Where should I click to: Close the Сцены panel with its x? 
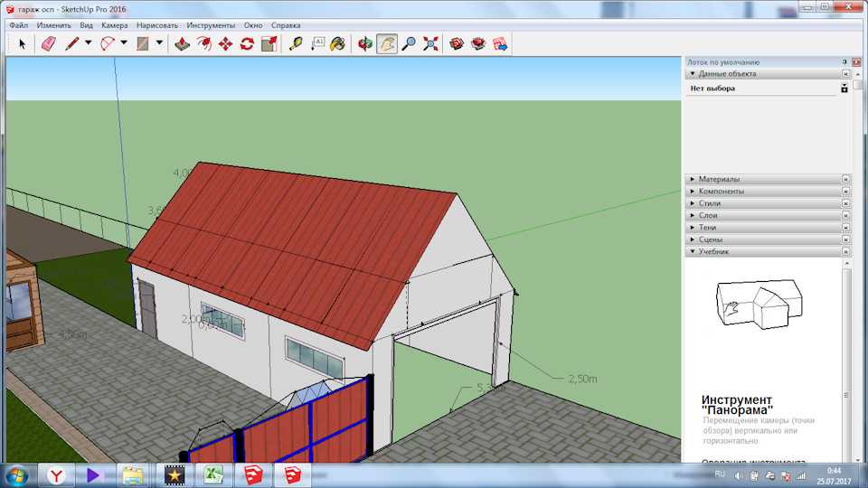pos(846,239)
